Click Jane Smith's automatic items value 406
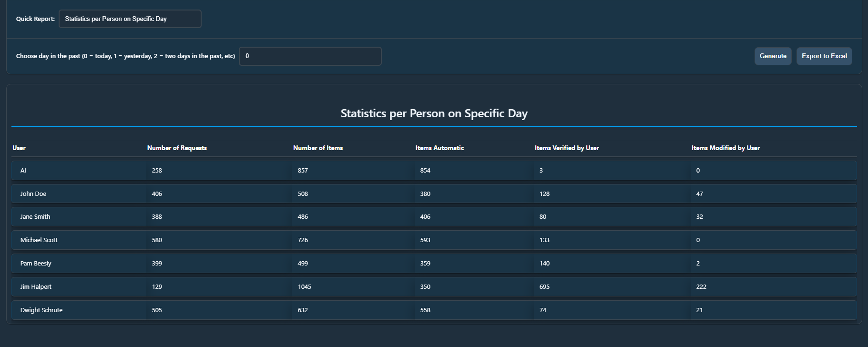 (x=425, y=216)
